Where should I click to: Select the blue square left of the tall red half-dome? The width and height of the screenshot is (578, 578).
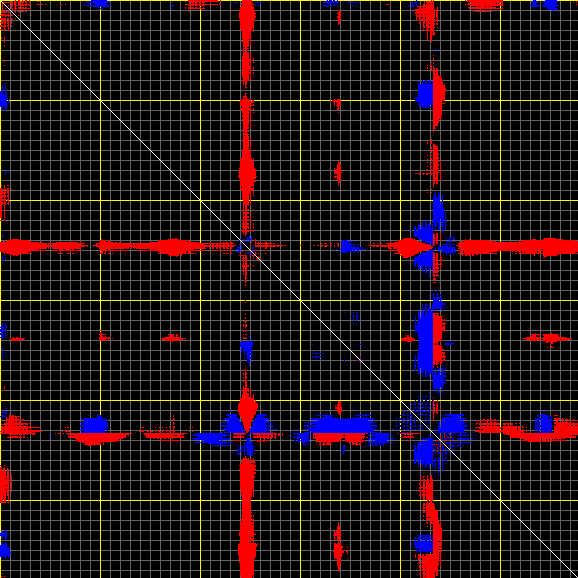(x=425, y=95)
